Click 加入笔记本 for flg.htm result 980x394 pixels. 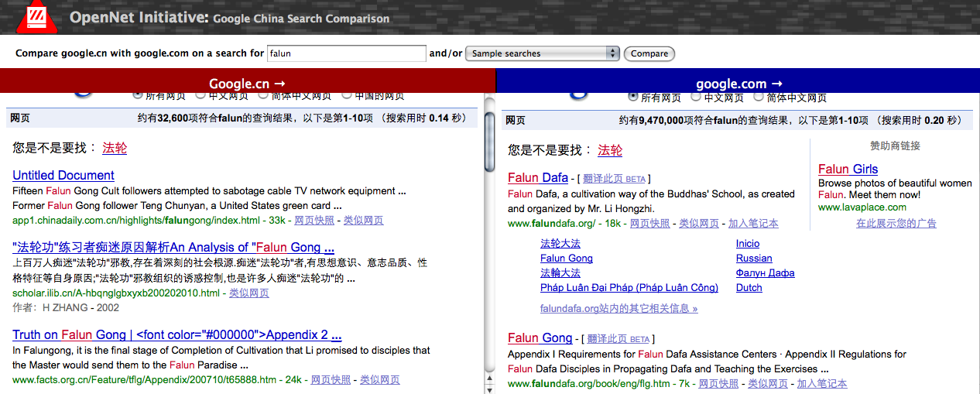(x=822, y=384)
